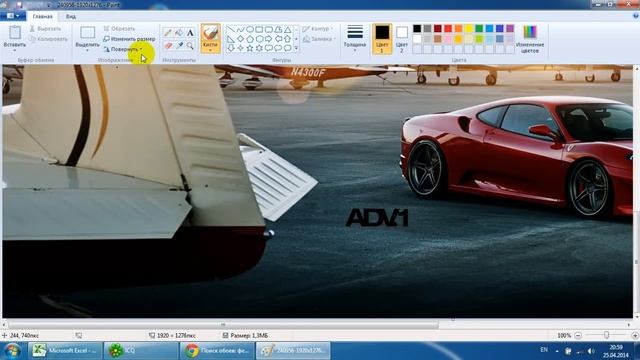Choose the oval shape

tap(250, 30)
